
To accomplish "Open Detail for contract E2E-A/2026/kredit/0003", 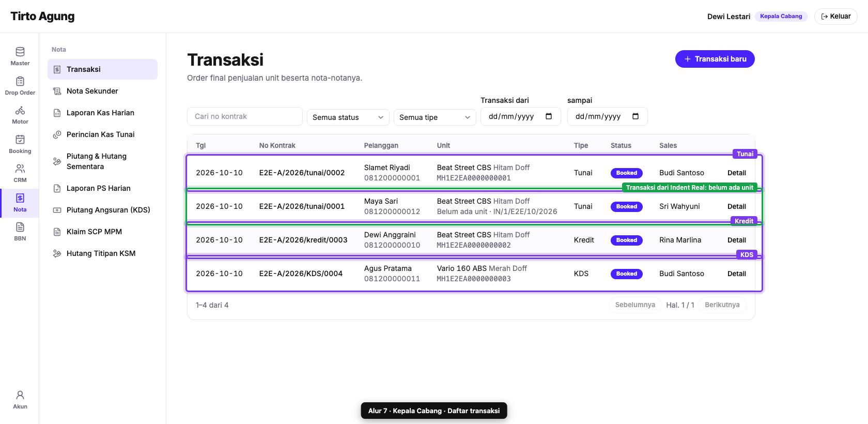I will point(737,240).
